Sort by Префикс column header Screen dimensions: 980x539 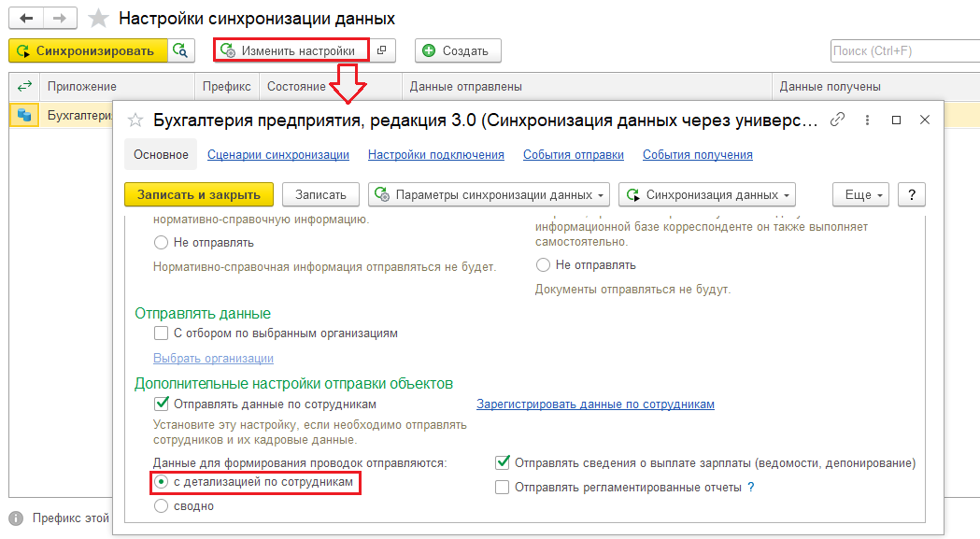click(x=226, y=86)
